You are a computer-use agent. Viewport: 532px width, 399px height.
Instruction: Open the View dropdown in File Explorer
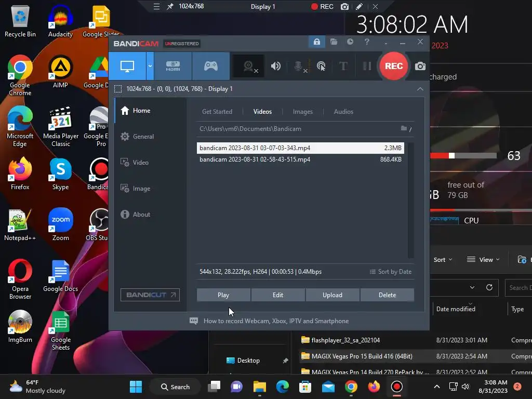click(x=483, y=260)
